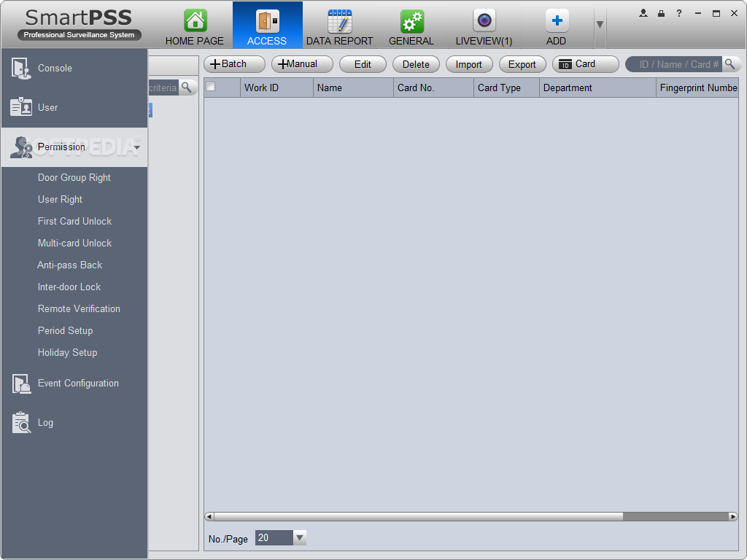Click the search magnifier beside ID/Name/Card field
747x560 pixels.
coord(729,64)
